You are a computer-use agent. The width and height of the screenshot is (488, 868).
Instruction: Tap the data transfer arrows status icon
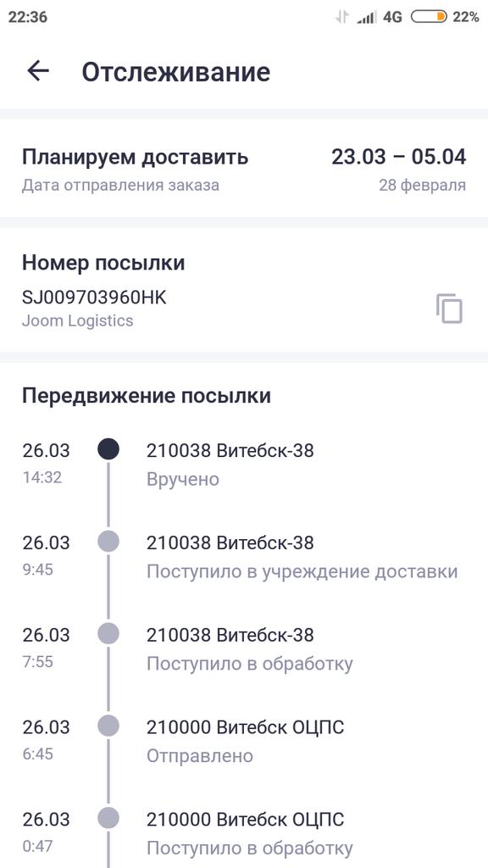tap(342, 17)
